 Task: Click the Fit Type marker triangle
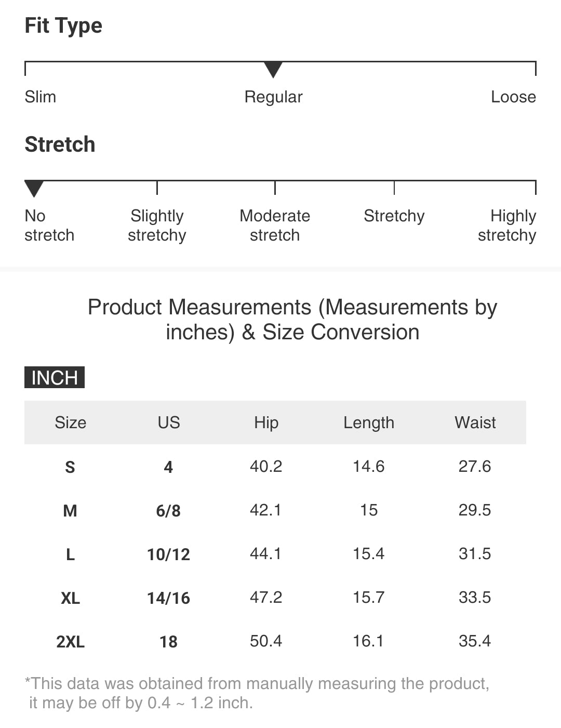pyautogui.click(x=273, y=69)
